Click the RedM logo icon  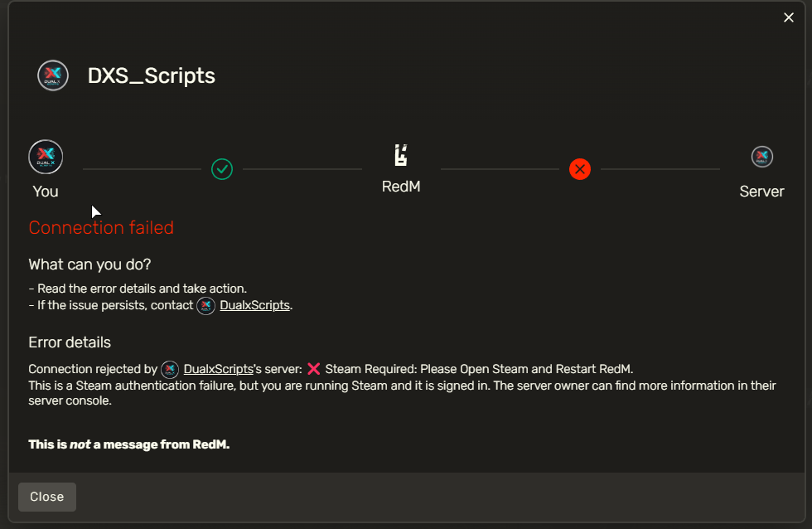pos(401,155)
